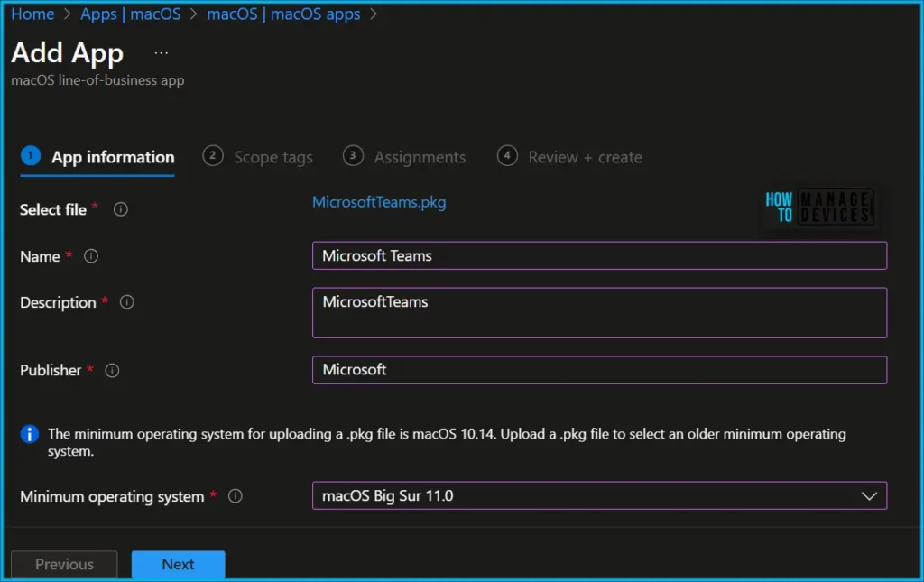Click info icon next to Description label
The image size is (924, 582).
click(126, 302)
